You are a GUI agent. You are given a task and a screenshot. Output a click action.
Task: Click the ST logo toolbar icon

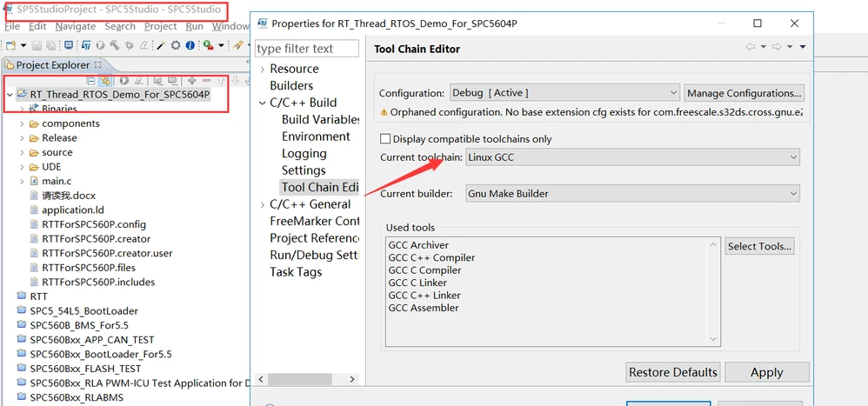coord(86,45)
